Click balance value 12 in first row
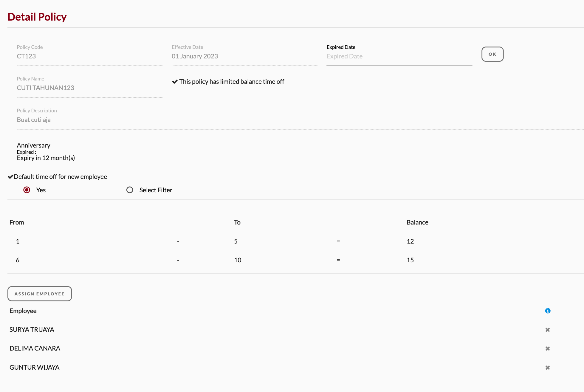The height and width of the screenshot is (392, 584). point(410,241)
